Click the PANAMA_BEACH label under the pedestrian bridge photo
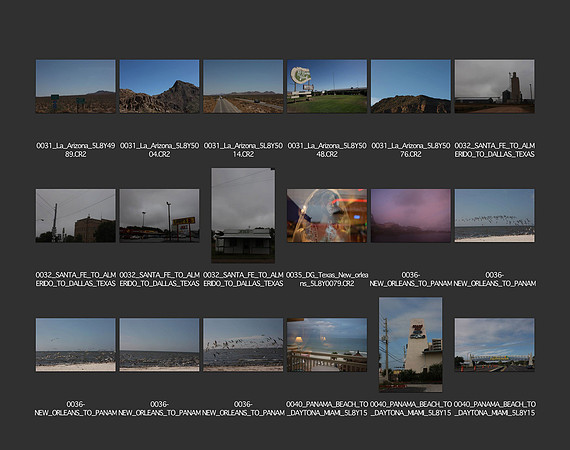 point(494,409)
